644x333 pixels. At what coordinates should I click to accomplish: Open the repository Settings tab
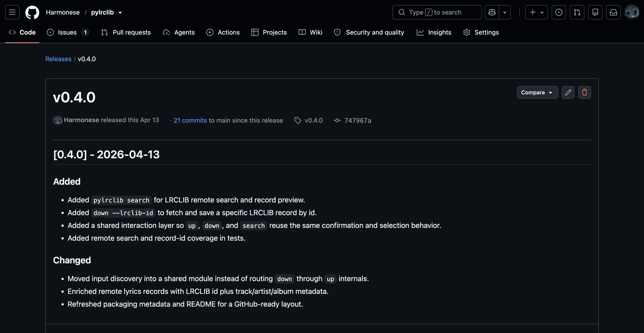click(481, 32)
